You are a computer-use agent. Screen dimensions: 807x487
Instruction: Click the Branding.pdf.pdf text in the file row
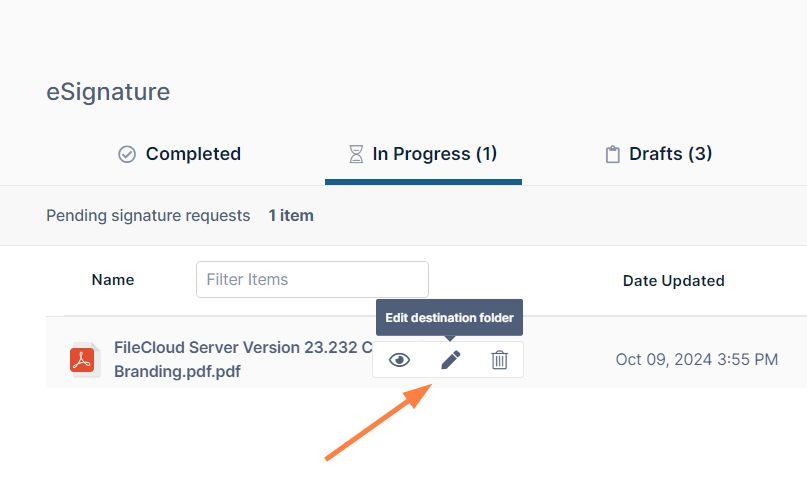pyautogui.click(x=177, y=371)
